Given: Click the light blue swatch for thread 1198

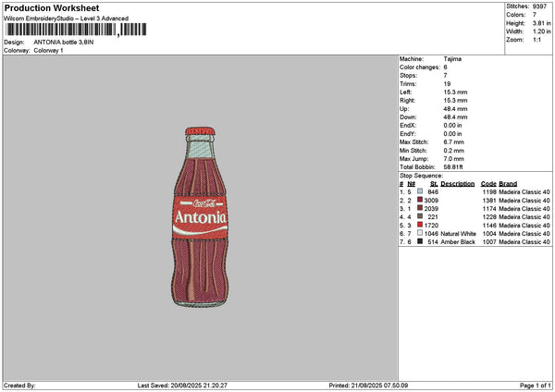Looking at the screenshot, I should [420, 191].
